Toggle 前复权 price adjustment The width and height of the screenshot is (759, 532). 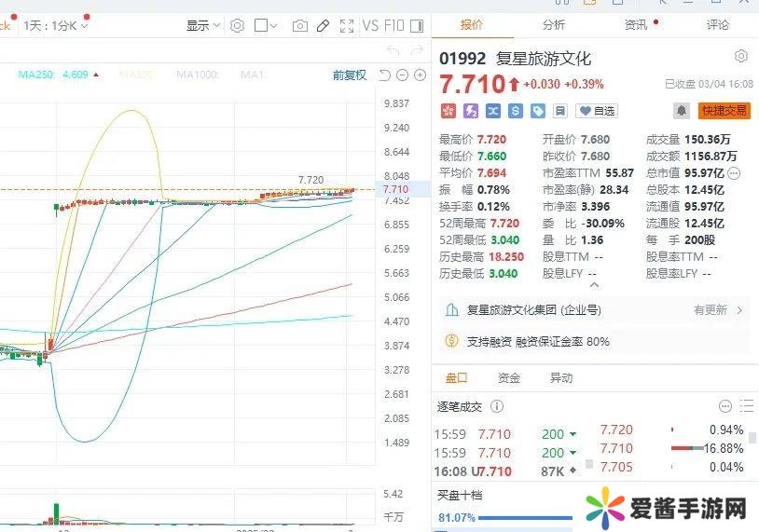(350, 75)
